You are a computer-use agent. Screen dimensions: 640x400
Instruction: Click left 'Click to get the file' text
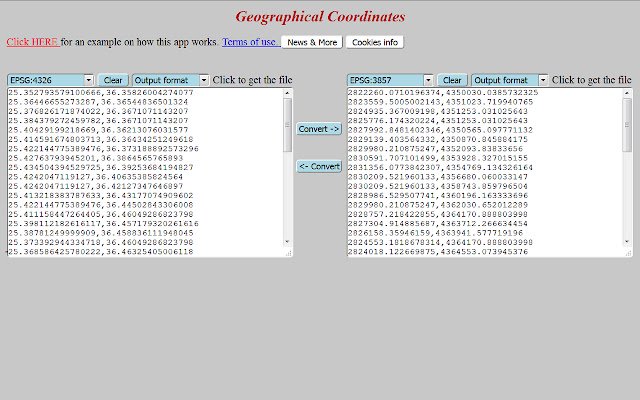[252, 80]
